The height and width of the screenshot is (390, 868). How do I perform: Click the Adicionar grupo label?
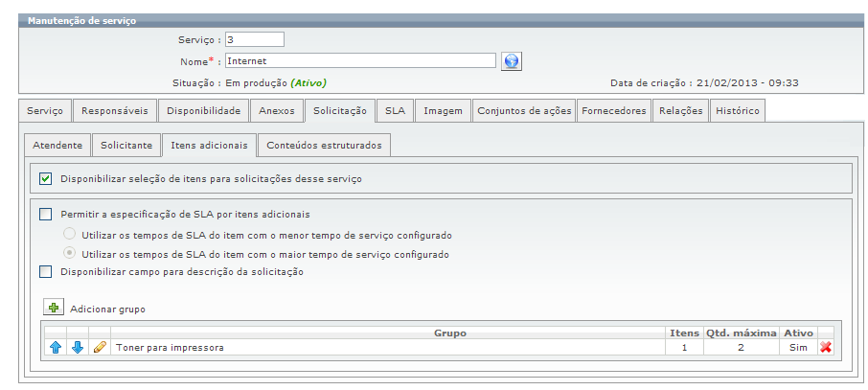[107, 310]
